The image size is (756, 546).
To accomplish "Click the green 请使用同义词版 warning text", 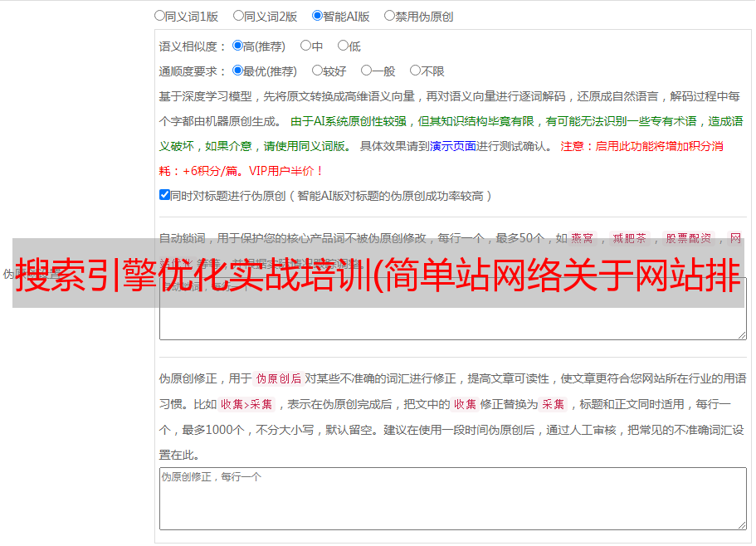I will click(x=305, y=146).
